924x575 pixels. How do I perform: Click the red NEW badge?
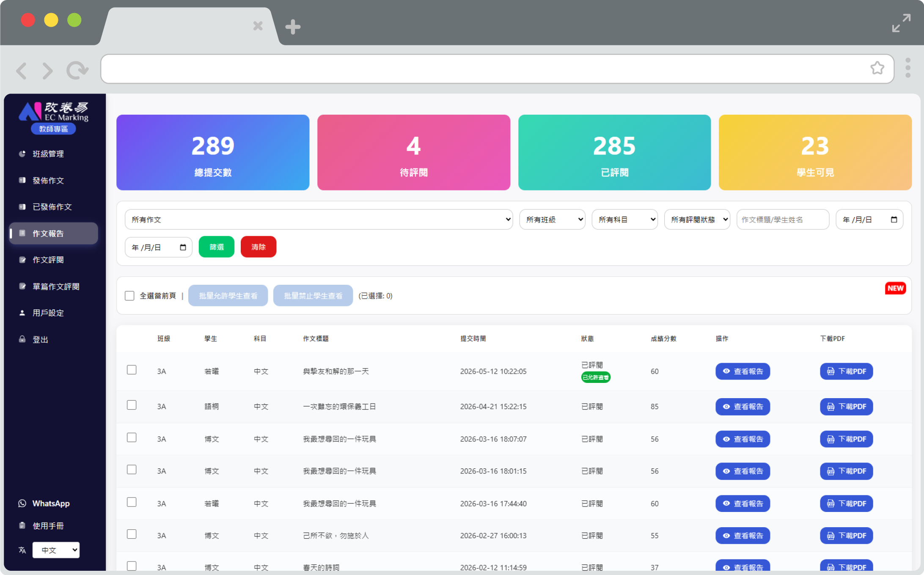coord(895,288)
